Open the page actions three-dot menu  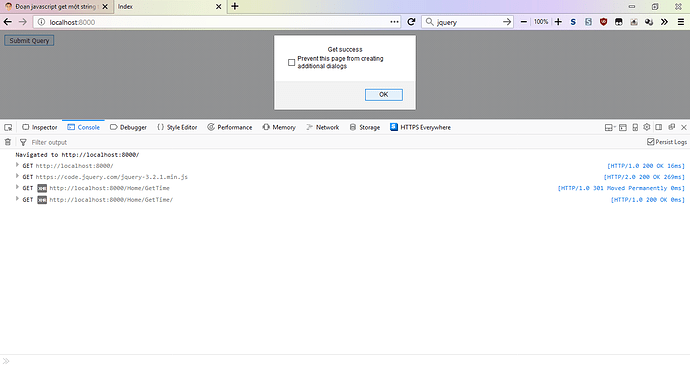394,22
